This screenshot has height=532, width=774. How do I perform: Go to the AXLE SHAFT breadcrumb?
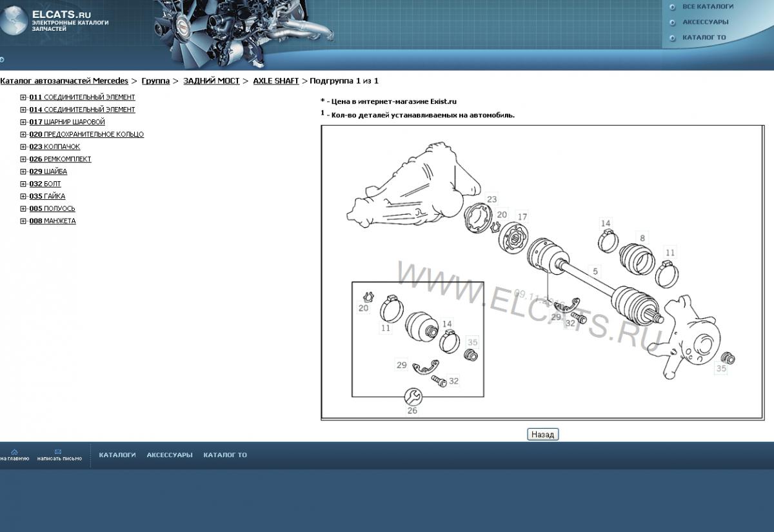tap(275, 81)
